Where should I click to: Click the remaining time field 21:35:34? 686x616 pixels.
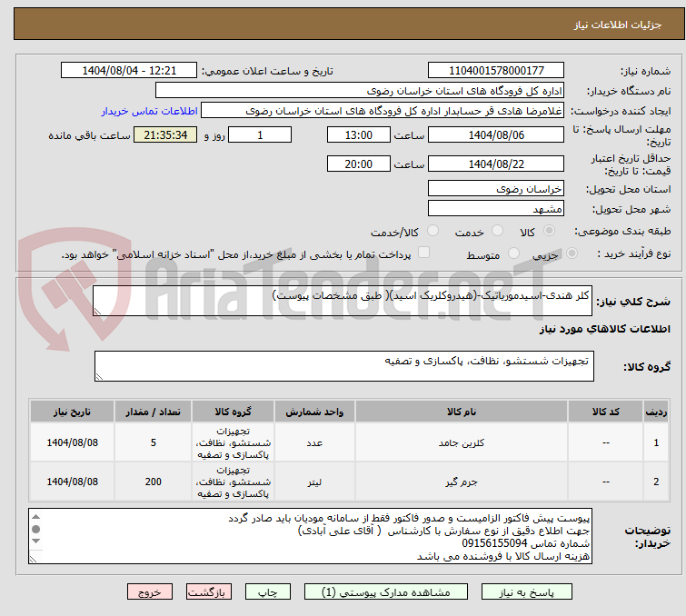pyautogui.click(x=165, y=134)
